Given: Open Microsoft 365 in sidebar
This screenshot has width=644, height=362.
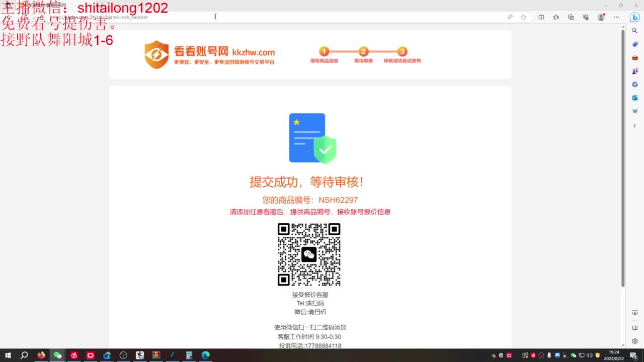Looking at the screenshot, I should click(635, 84).
